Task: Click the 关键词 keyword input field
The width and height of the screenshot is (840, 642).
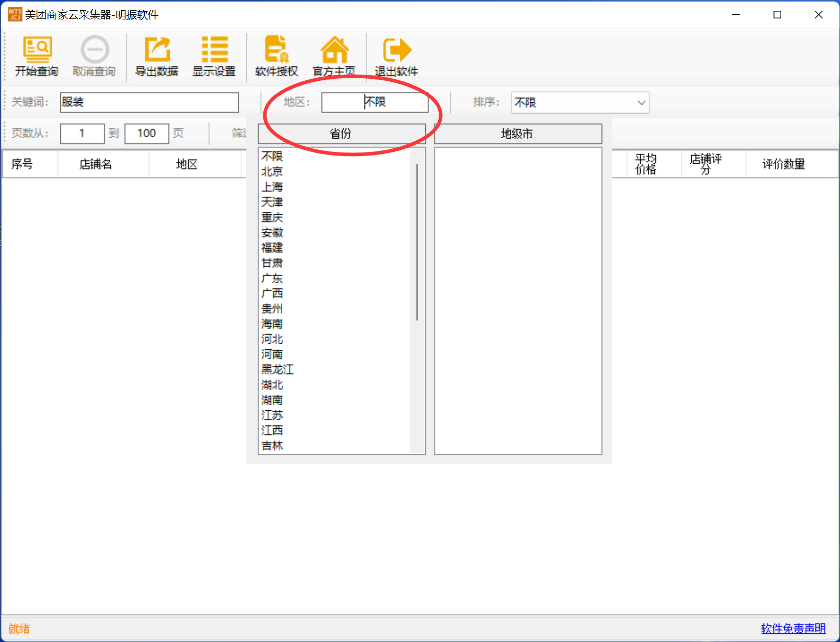Action: coord(149,102)
